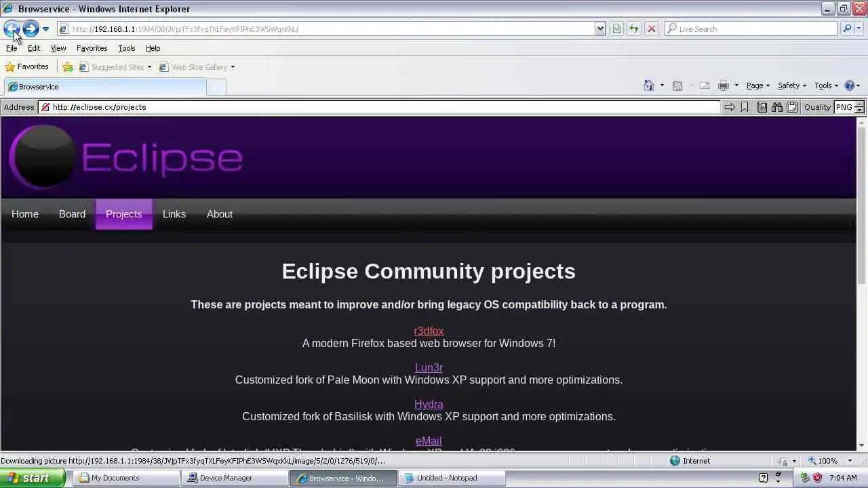Open the File menu
Viewport: 868px width, 488px height.
12,48
